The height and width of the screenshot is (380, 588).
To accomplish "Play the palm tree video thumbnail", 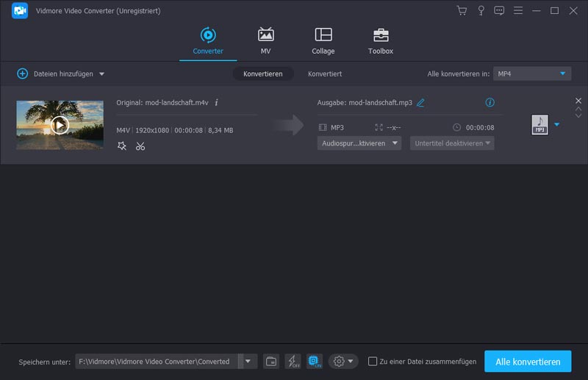I will click(x=60, y=125).
